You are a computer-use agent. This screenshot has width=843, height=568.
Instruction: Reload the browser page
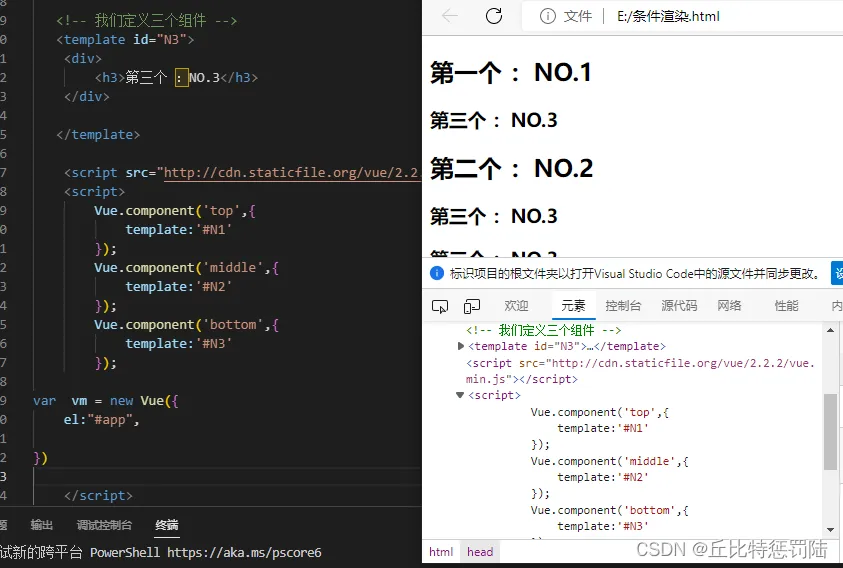coord(494,16)
